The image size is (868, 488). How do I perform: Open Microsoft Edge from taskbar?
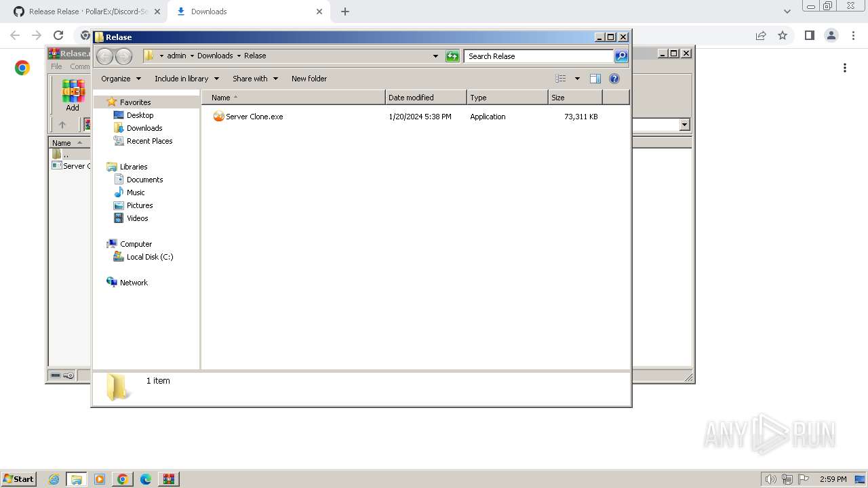tap(146, 479)
